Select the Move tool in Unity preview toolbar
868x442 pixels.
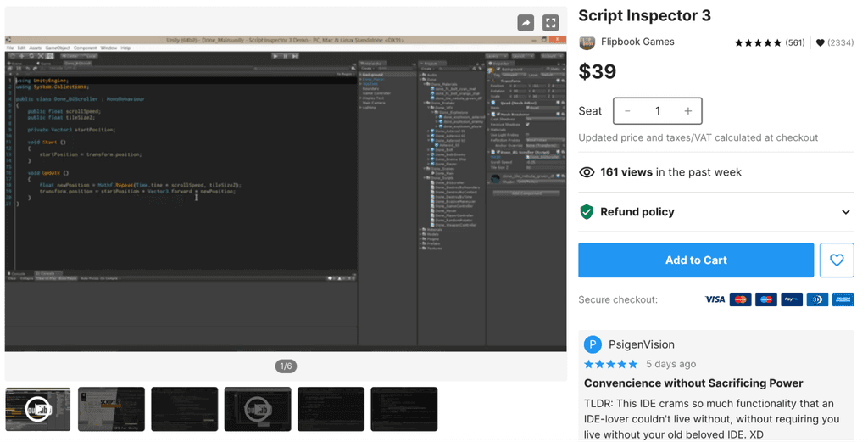[21, 56]
